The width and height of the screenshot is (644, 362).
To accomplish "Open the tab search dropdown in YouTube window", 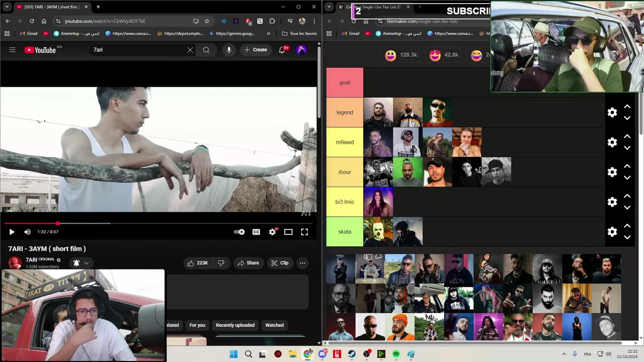I will click(7, 7).
